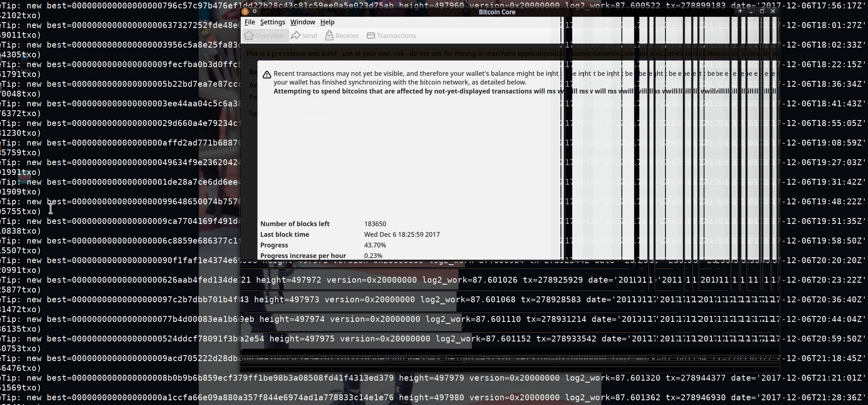Click the progress value 43.70%
This screenshot has width=868, height=405.
pyautogui.click(x=375, y=245)
